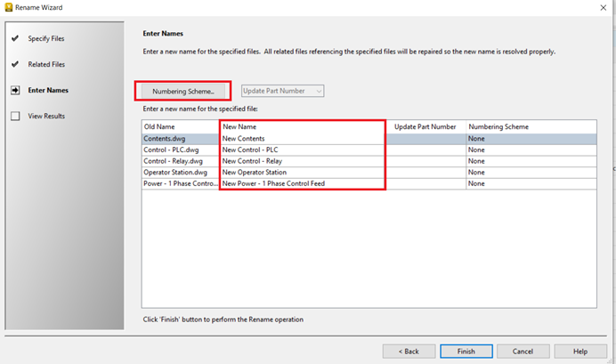The image size is (616, 364).
Task: Click the Finish button
Action: click(466, 352)
